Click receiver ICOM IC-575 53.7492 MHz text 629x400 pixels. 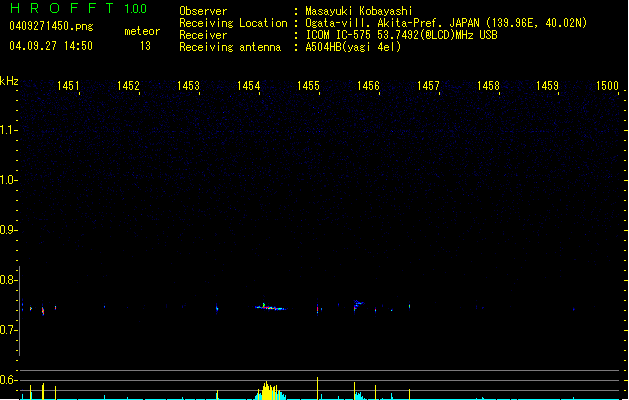402,35
